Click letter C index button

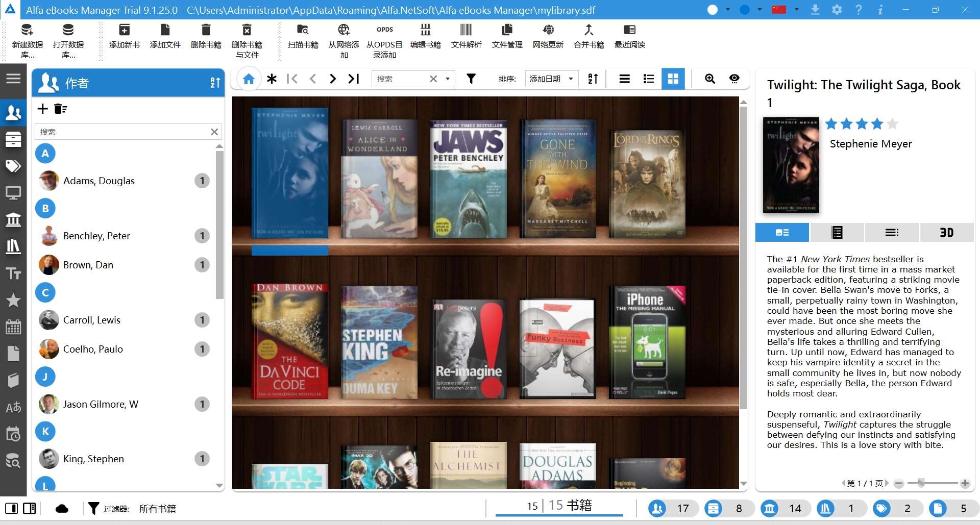point(45,292)
